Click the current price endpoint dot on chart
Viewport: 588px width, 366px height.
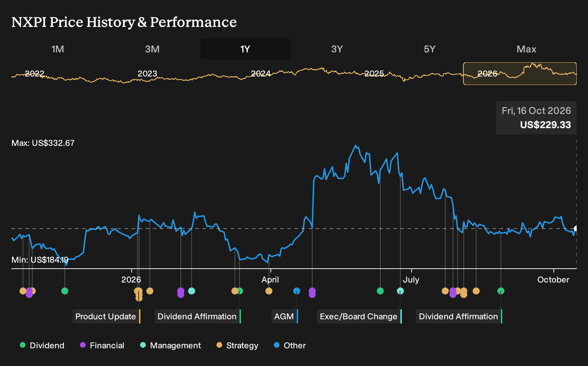click(576, 229)
